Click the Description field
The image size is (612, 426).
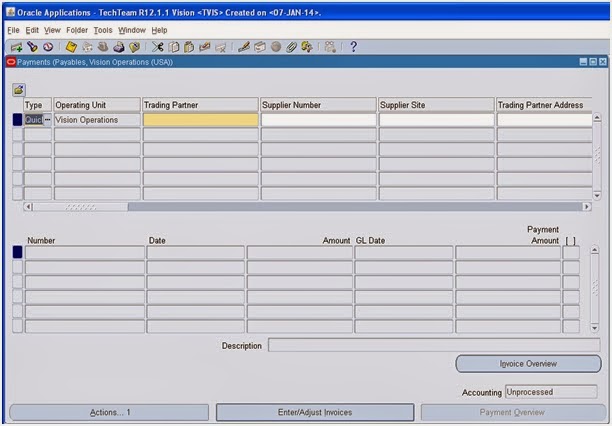434,346
